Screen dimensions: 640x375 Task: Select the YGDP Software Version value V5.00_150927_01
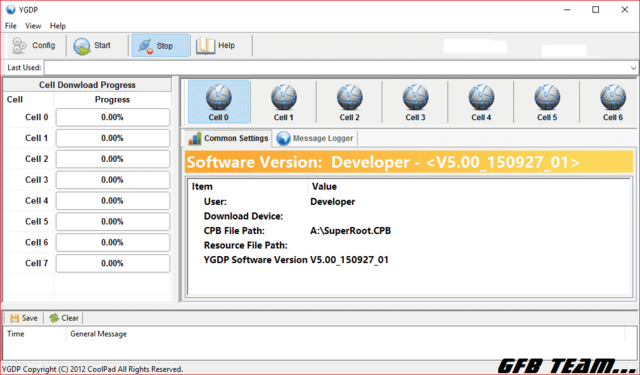[x=349, y=260]
